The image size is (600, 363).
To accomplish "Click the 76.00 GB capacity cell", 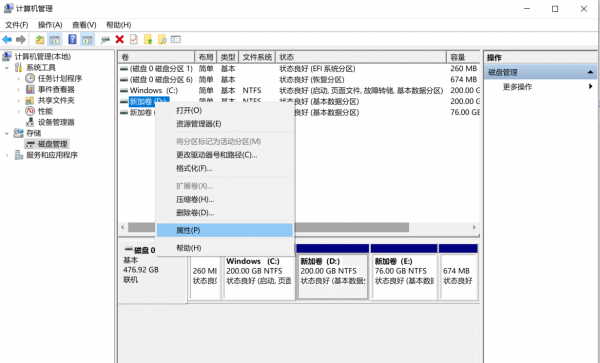I will (x=465, y=112).
